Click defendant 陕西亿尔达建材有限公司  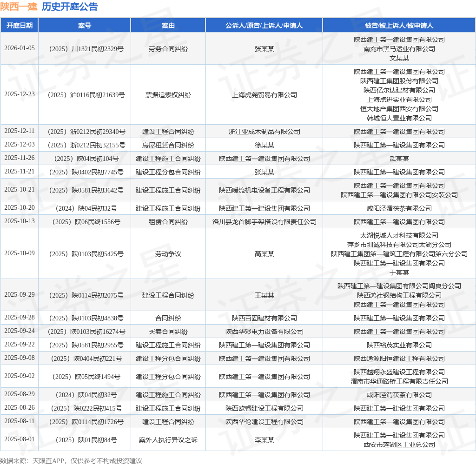pos(399,91)
